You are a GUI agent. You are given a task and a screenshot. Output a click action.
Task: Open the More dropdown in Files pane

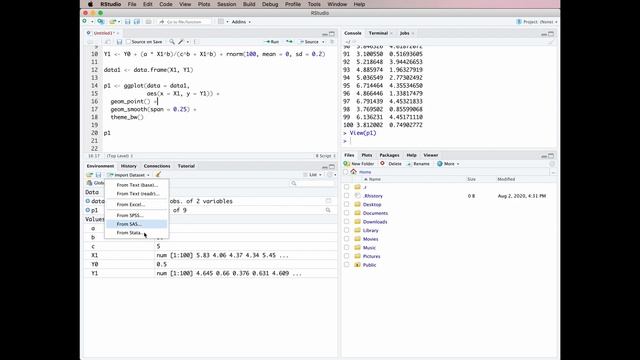[x=448, y=164]
